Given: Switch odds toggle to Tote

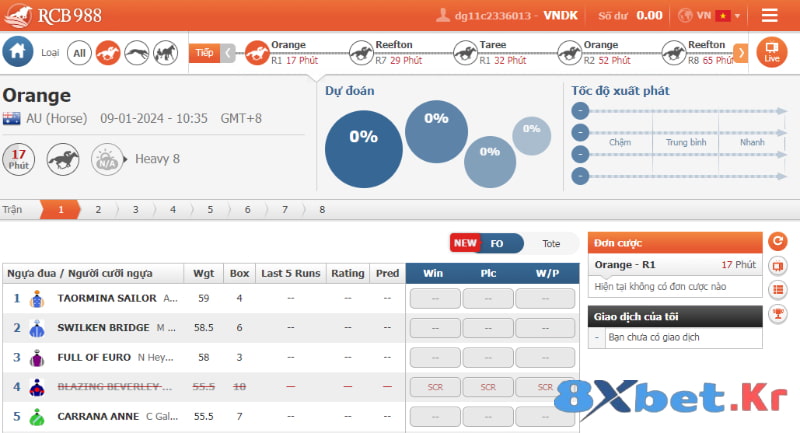Looking at the screenshot, I should point(551,243).
